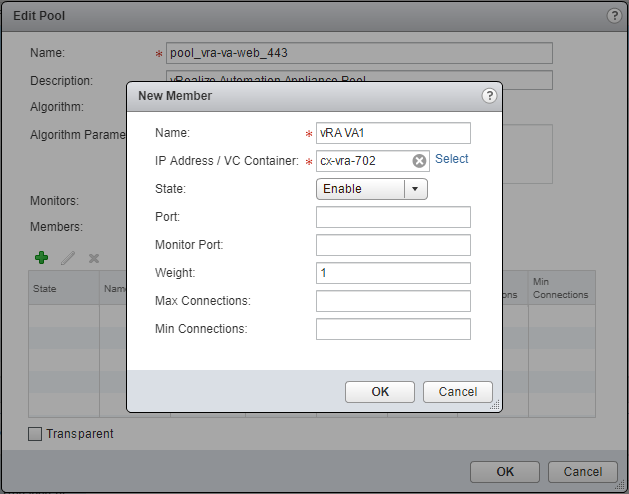Click the Port input field

(x=392, y=217)
